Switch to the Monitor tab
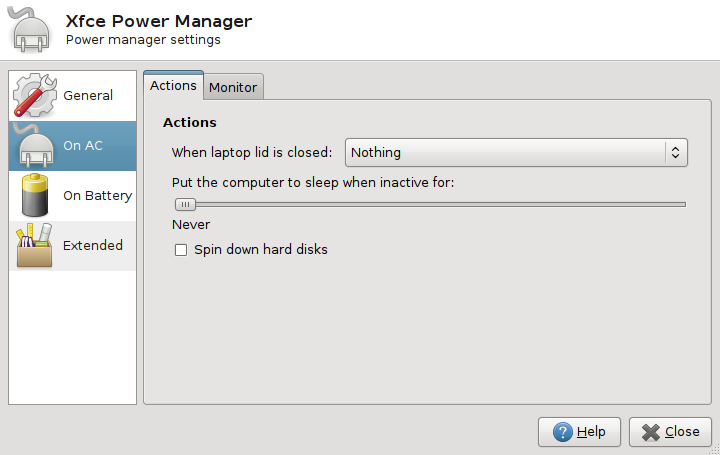This screenshot has width=720, height=455. [233, 87]
